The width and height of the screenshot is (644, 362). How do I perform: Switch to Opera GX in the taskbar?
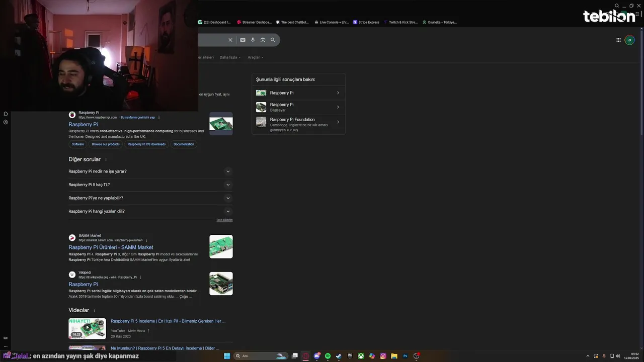(306, 356)
